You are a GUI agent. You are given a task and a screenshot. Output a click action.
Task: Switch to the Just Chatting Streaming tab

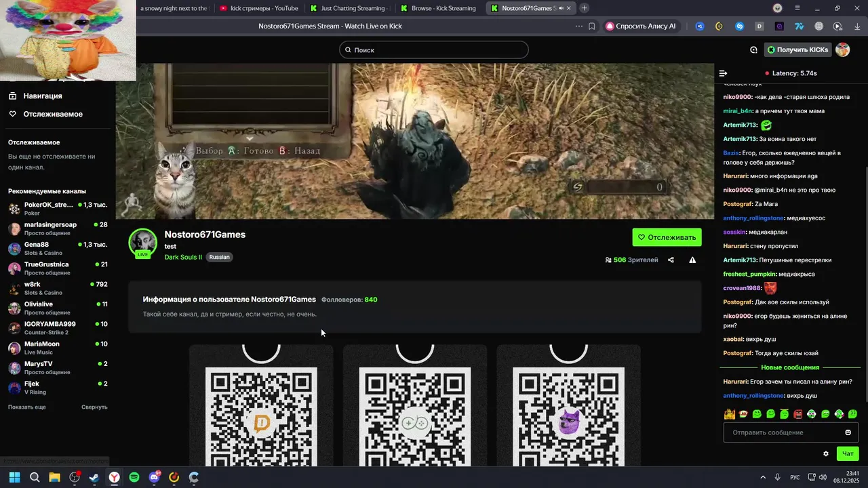[349, 8]
